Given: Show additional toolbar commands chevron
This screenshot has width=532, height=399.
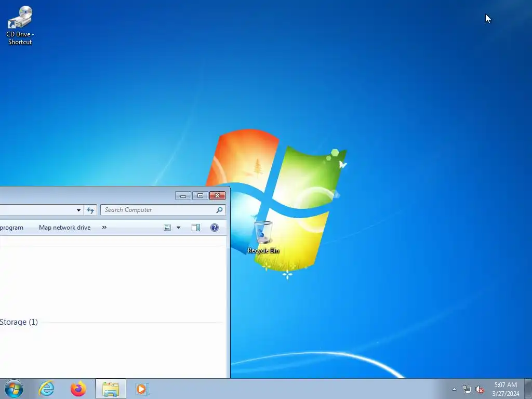Looking at the screenshot, I should point(104,228).
